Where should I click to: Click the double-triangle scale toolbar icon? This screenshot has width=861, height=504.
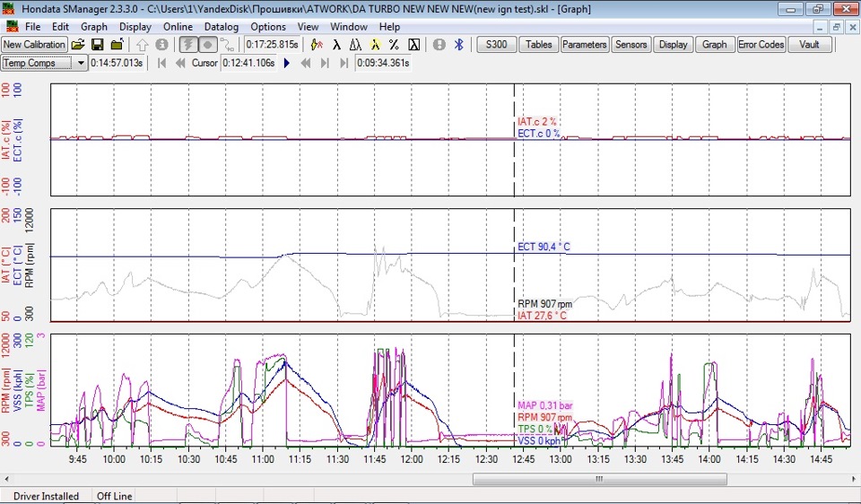[355, 45]
